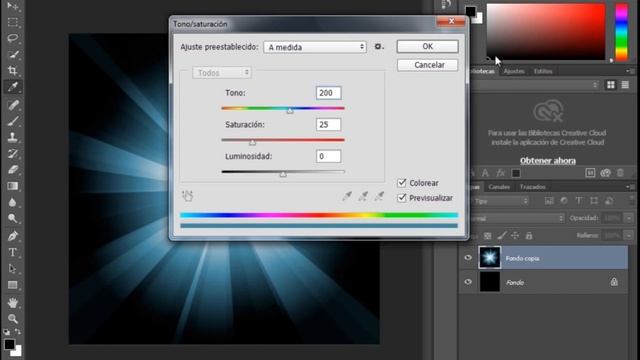The width and height of the screenshot is (640, 360).
Task: Select the Blur tool
Action: click(x=13, y=202)
